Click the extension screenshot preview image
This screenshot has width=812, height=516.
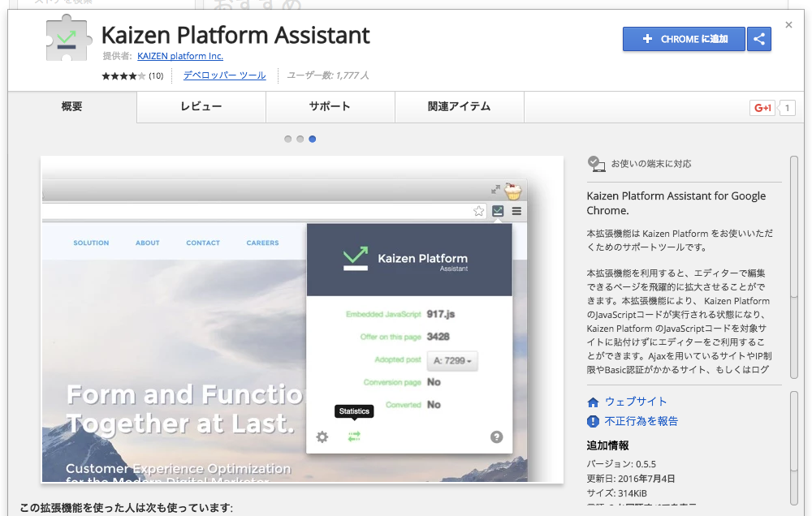pos(302,320)
